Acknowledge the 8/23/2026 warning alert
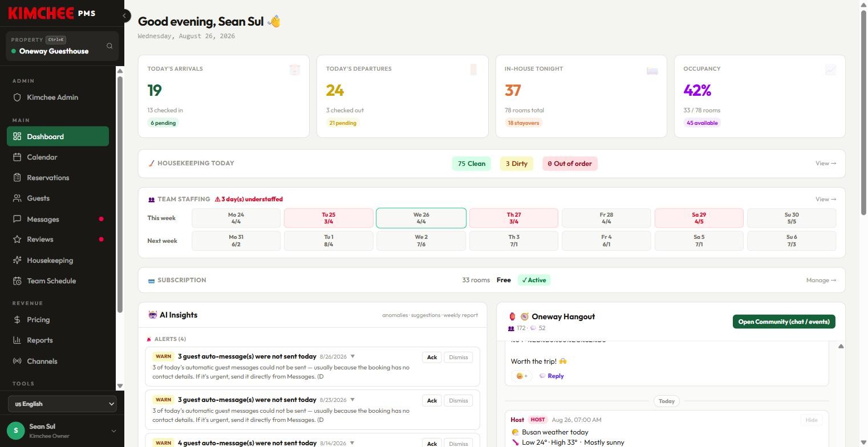Image resolution: width=868 pixels, height=447 pixels. pos(432,401)
